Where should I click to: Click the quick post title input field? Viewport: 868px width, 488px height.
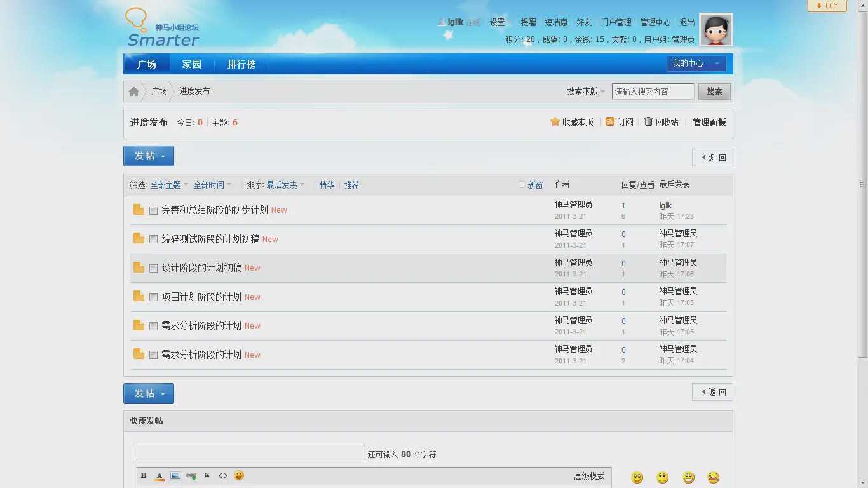tap(250, 453)
